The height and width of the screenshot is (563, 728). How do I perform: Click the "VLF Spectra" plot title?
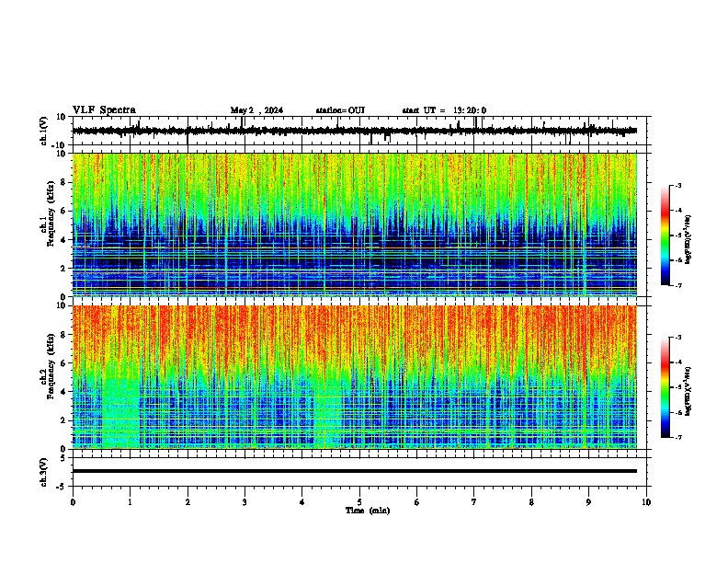[x=104, y=110]
